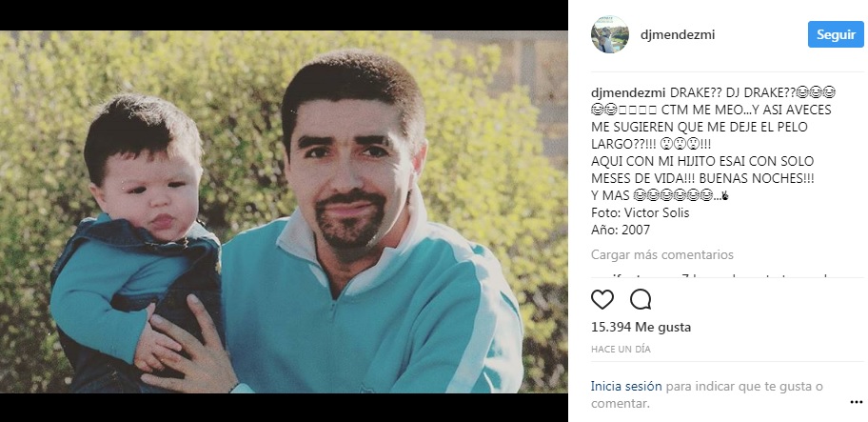Screen dimensions: 868x422
Task: Follow the account with the Seguir button
Action: (836, 34)
